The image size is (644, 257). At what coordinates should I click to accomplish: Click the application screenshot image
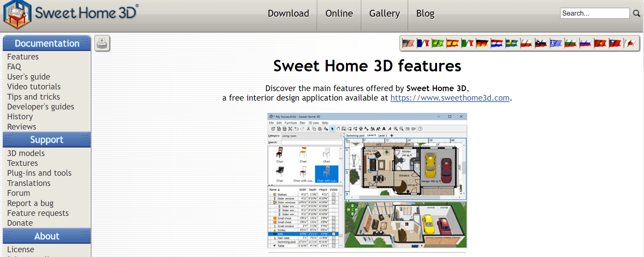(x=367, y=181)
